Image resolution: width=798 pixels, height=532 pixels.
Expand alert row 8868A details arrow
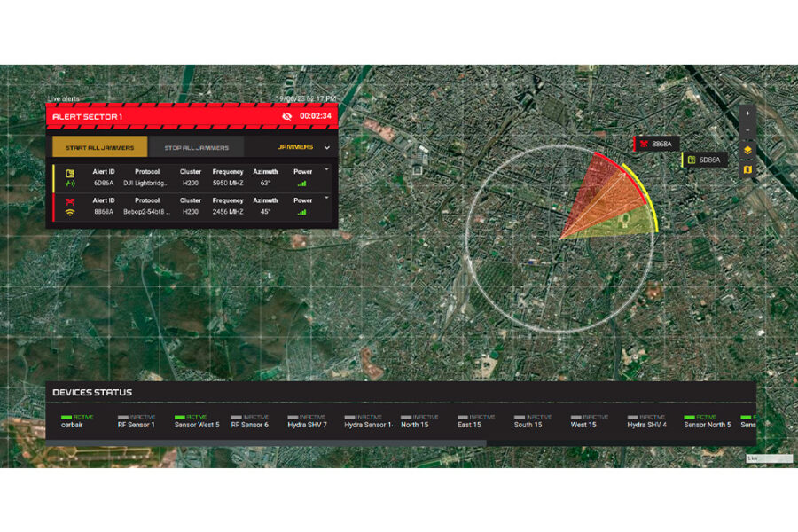[x=326, y=198]
